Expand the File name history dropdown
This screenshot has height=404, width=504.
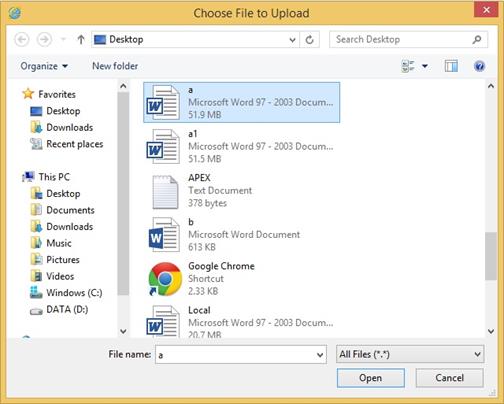[320, 355]
